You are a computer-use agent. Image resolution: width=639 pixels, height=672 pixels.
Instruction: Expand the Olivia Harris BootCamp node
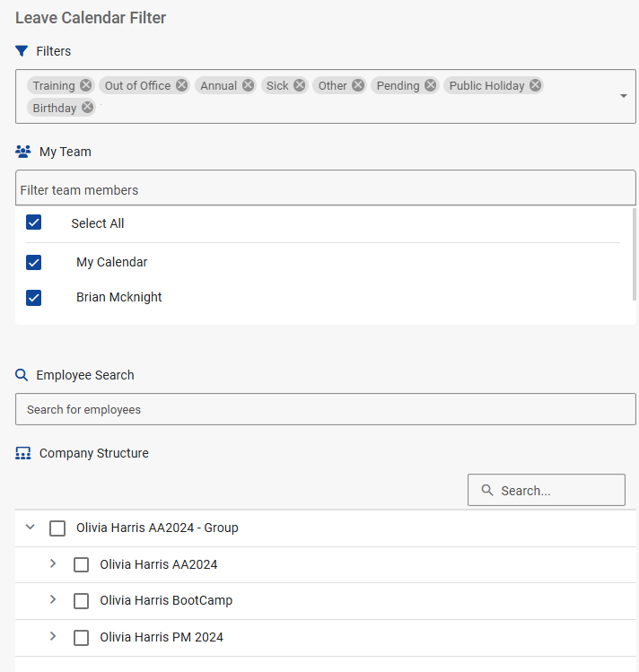click(x=53, y=600)
